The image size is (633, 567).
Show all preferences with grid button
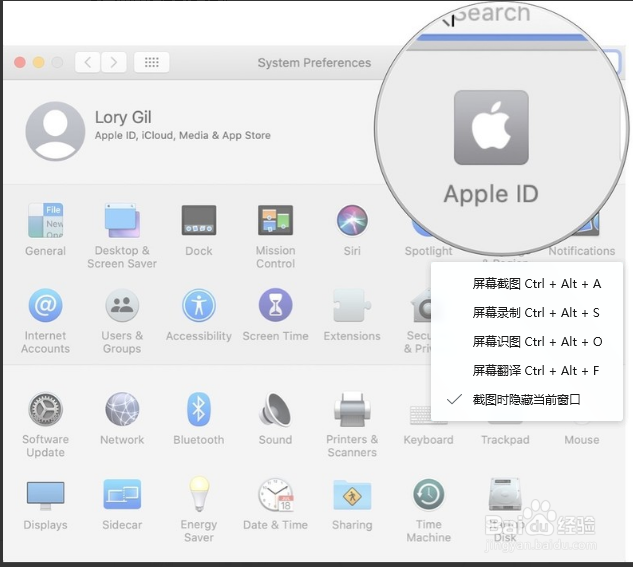[152, 62]
